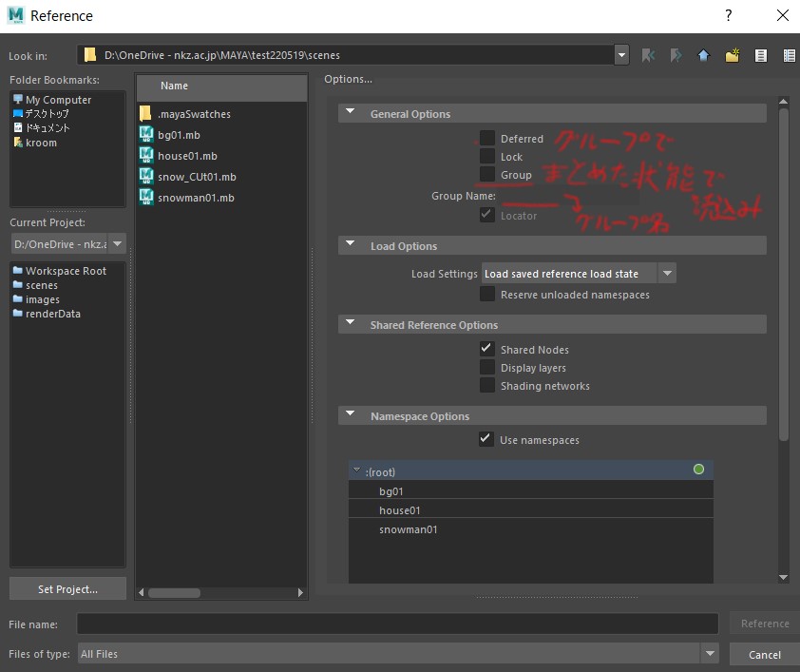Select the bg01 namespace
The width and height of the screenshot is (800, 672).
(x=530, y=491)
